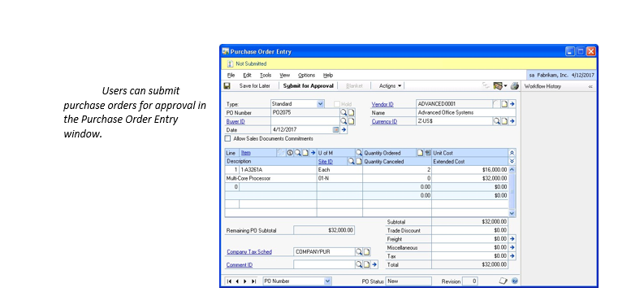Open the Tools menu

266,76
